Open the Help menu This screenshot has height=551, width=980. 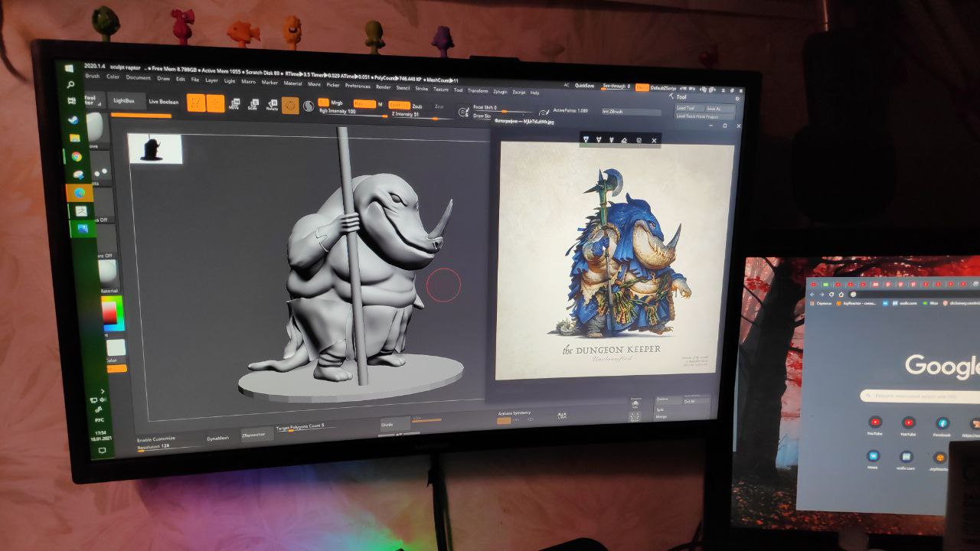pos(534,93)
